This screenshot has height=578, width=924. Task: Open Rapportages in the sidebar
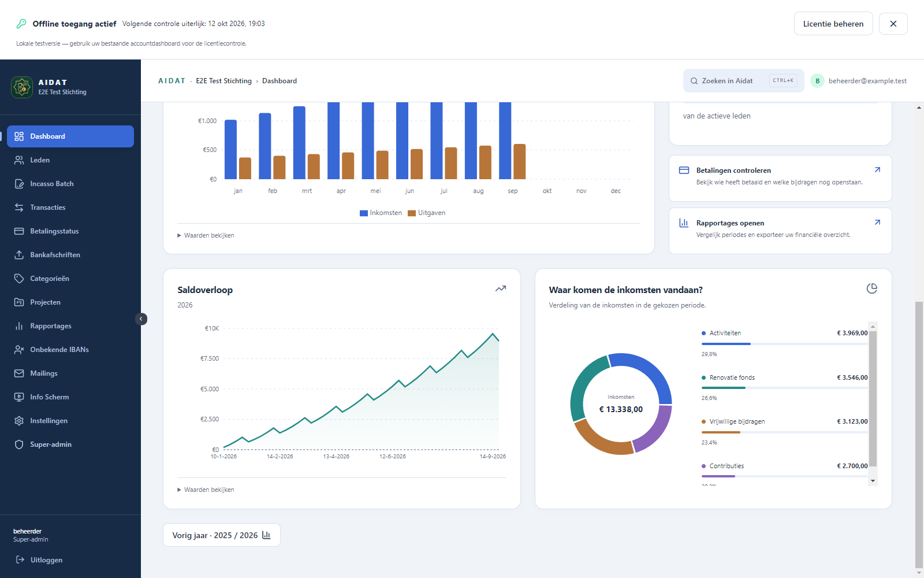pyautogui.click(x=70, y=326)
